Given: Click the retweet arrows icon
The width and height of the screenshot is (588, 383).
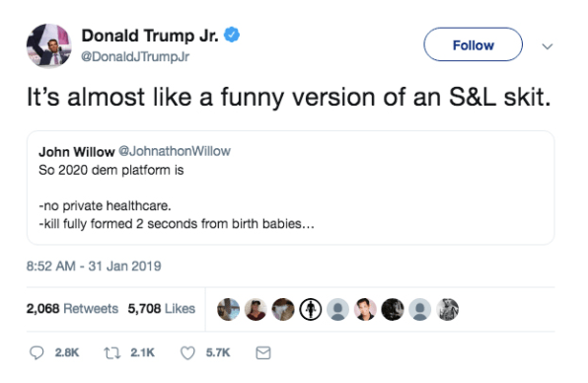Looking at the screenshot, I should click(x=112, y=352).
